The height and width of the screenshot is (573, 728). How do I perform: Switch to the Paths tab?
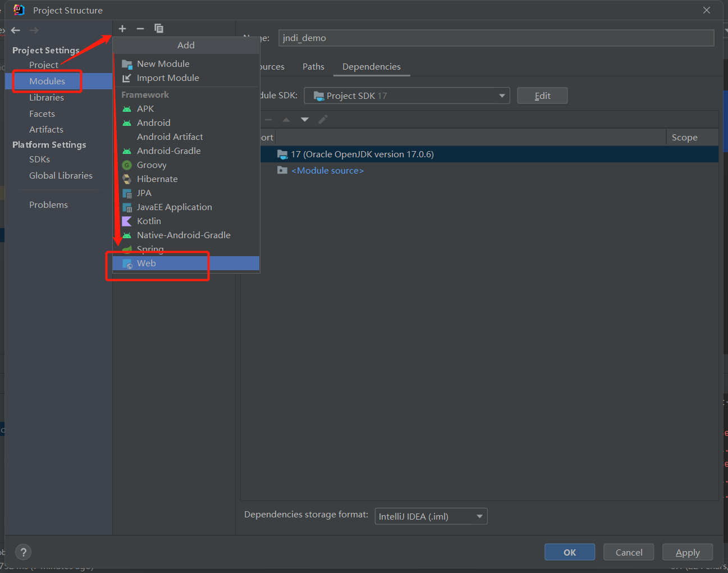click(313, 67)
